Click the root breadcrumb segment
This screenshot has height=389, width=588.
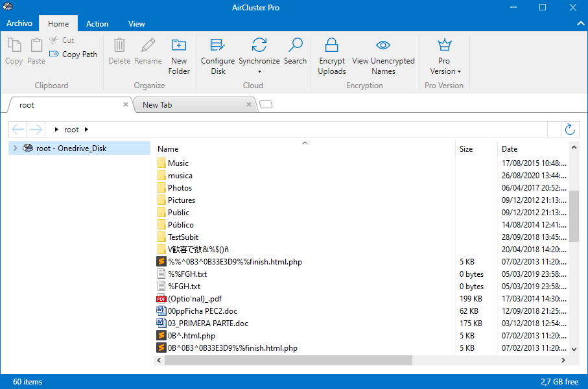[71, 130]
